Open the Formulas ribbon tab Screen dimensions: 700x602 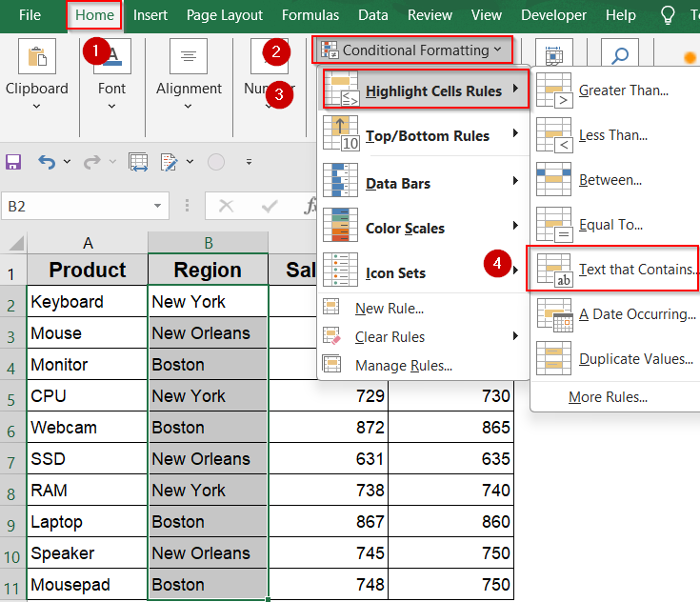(310, 15)
